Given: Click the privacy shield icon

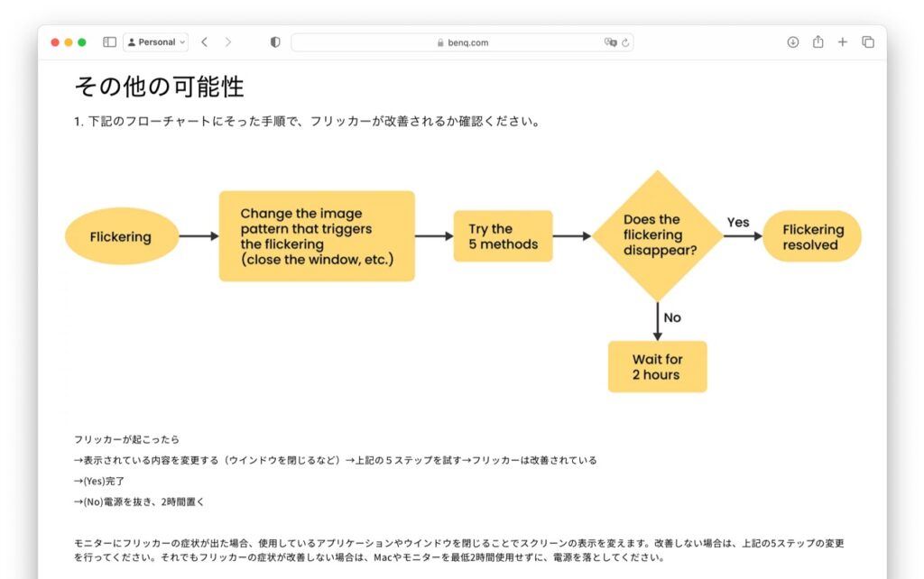Looking at the screenshot, I should coord(275,41).
